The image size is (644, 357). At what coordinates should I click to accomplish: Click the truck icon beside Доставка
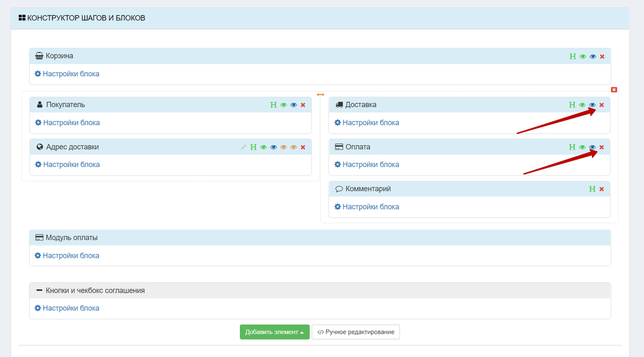pos(339,105)
